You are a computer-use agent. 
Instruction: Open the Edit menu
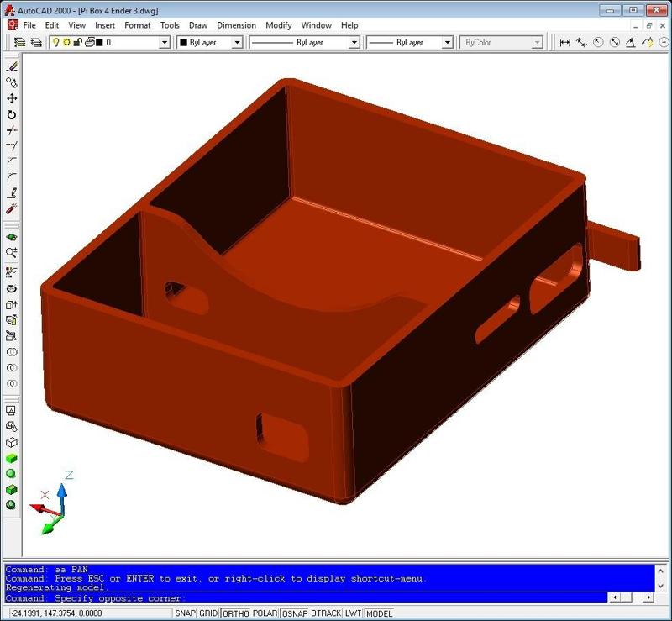pos(52,25)
